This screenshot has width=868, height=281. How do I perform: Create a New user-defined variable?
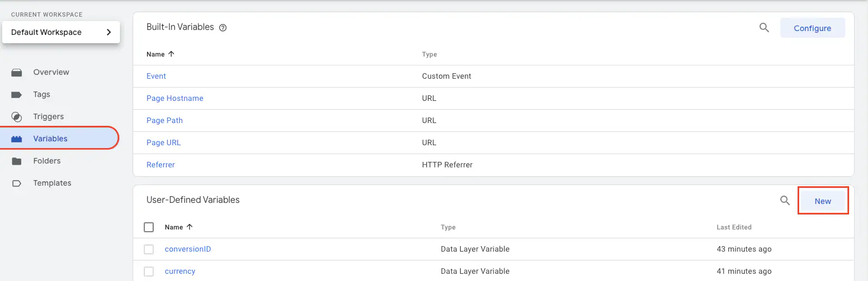click(x=823, y=201)
